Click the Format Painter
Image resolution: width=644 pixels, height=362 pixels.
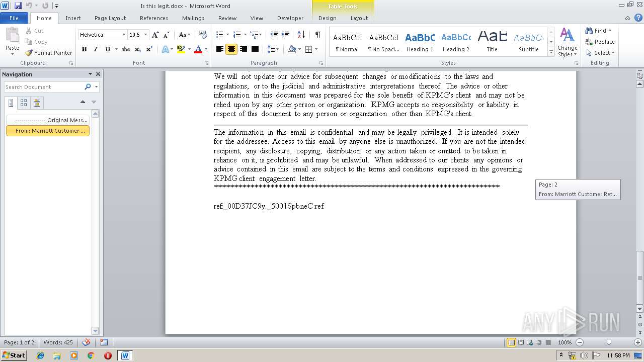click(48, 53)
